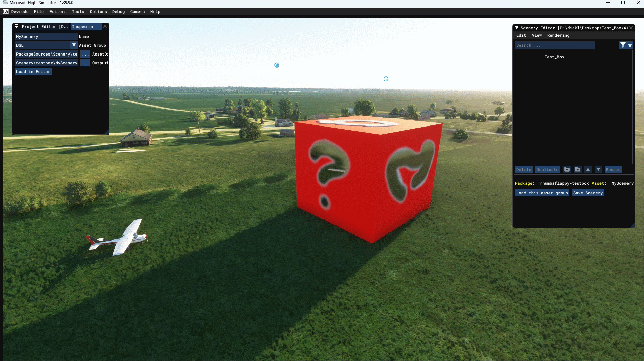
Task: Expand the BGL Asset Group dropdown
Action: tap(74, 45)
